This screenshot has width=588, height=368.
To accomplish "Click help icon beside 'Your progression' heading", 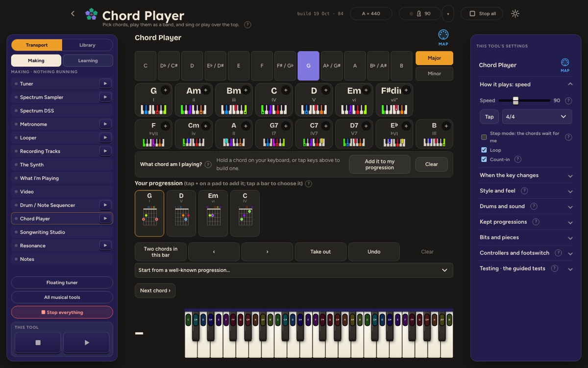I will click(308, 184).
